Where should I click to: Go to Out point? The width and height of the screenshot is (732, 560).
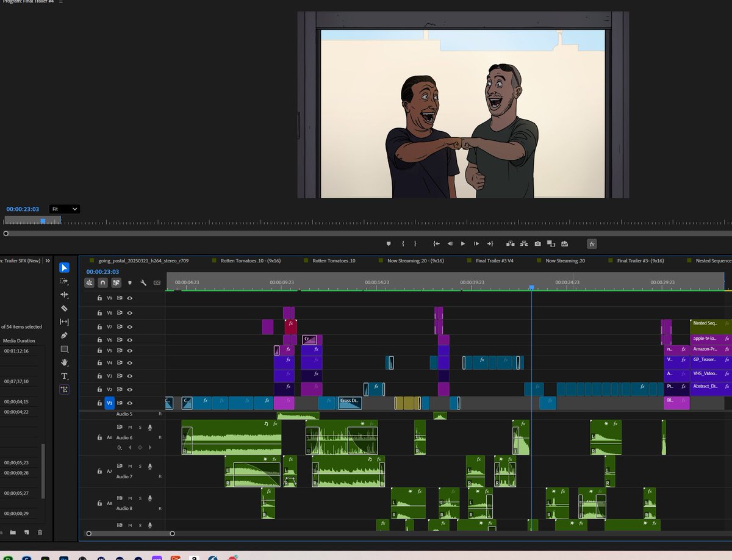490,243
